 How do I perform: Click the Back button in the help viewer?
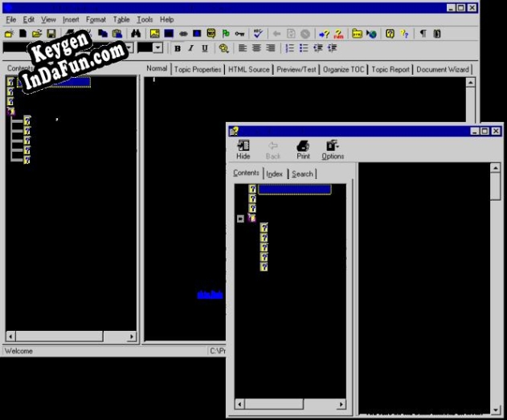[x=273, y=150]
